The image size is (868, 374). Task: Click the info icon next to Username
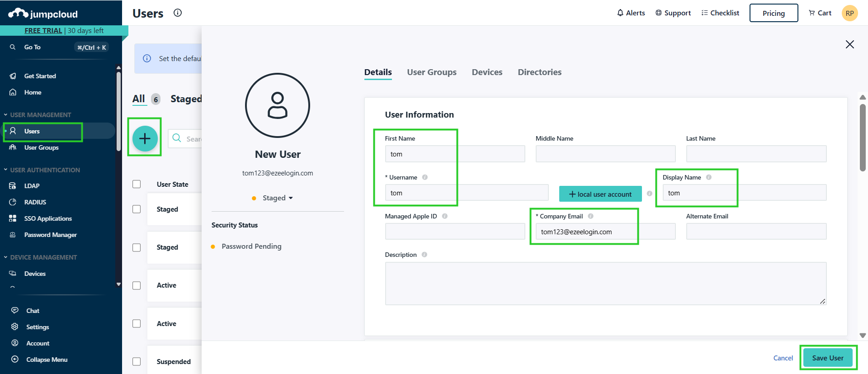coord(425,177)
